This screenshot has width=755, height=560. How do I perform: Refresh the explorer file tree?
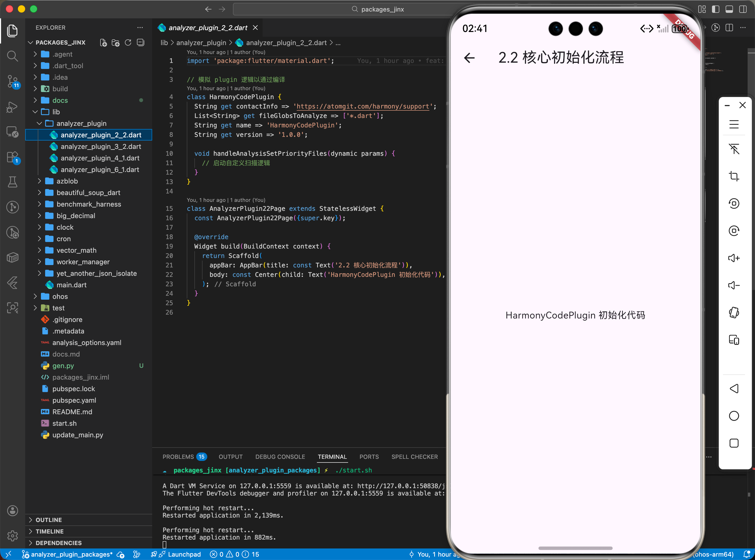point(128,42)
